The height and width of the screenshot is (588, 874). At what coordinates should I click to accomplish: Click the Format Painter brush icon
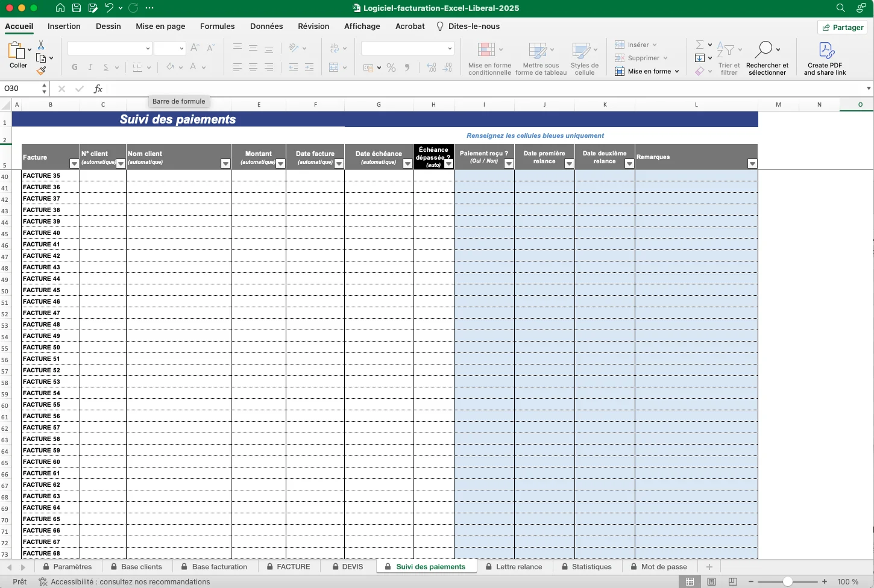click(x=41, y=71)
